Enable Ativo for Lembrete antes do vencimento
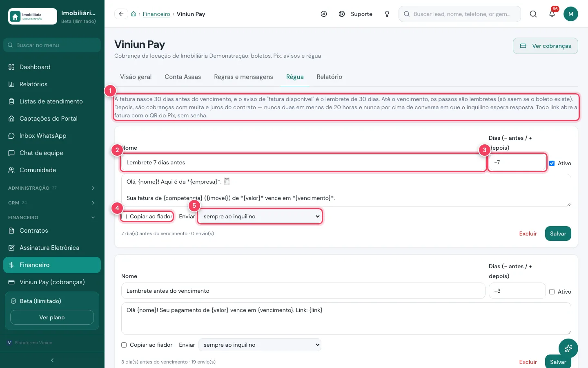This screenshot has width=588, height=368. pyautogui.click(x=552, y=292)
